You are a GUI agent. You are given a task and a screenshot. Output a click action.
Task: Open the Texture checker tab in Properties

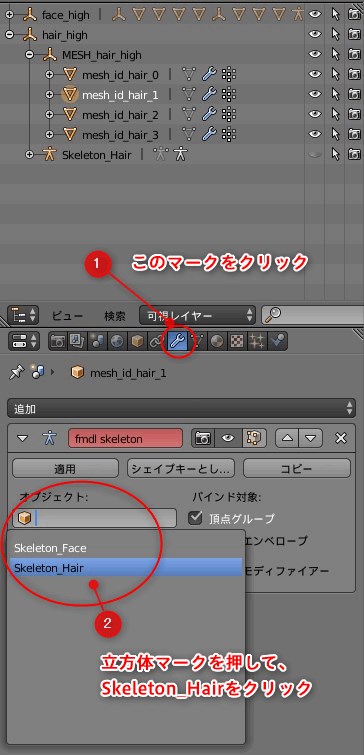click(237, 341)
